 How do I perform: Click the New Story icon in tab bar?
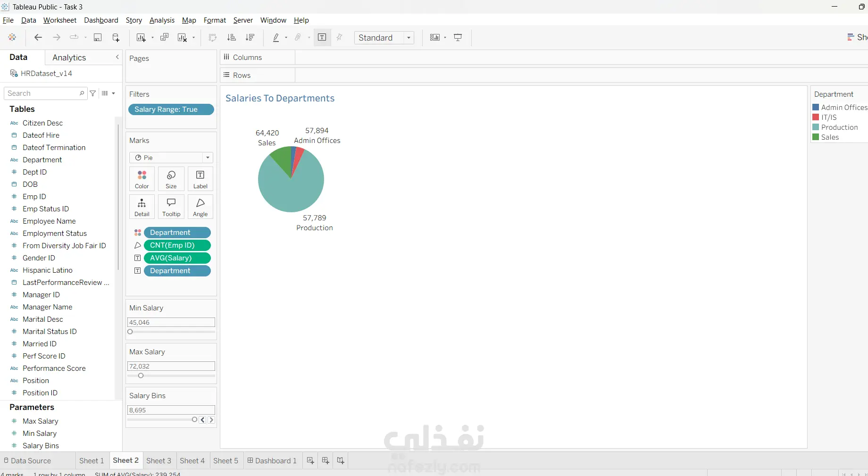[341, 460]
